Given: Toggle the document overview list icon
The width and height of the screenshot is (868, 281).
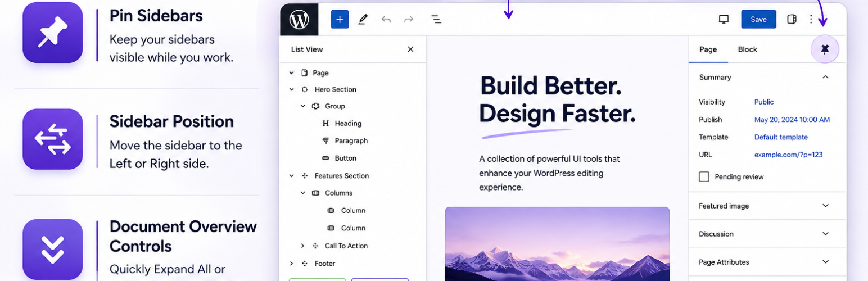Looking at the screenshot, I should click(x=436, y=19).
